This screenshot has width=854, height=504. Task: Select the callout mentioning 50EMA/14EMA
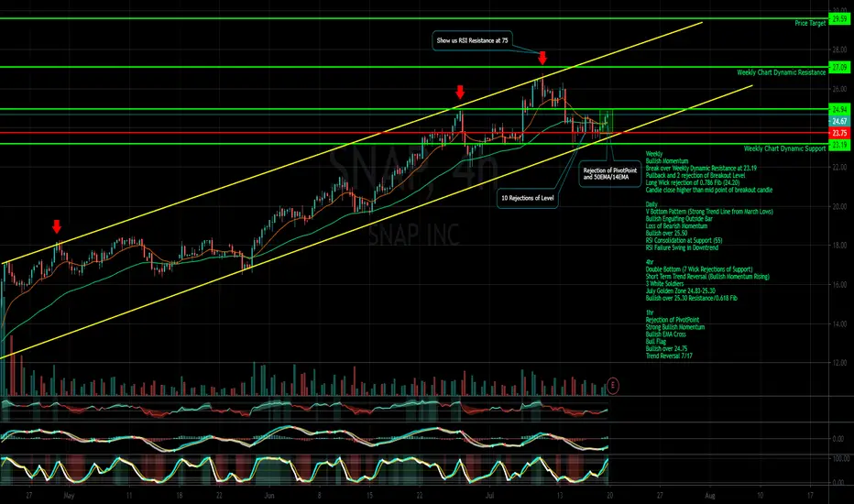[x=610, y=174]
